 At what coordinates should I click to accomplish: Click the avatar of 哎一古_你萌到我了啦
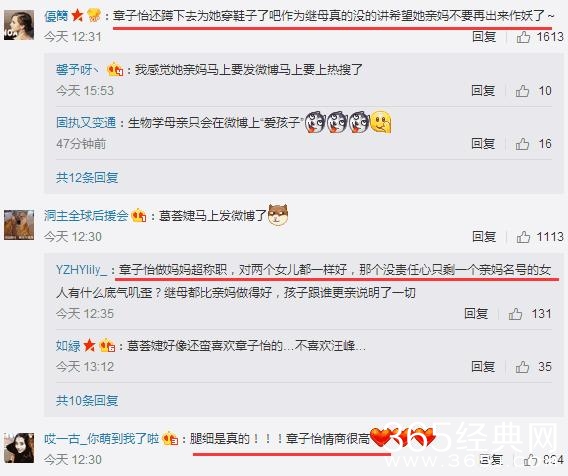pyautogui.click(x=19, y=448)
